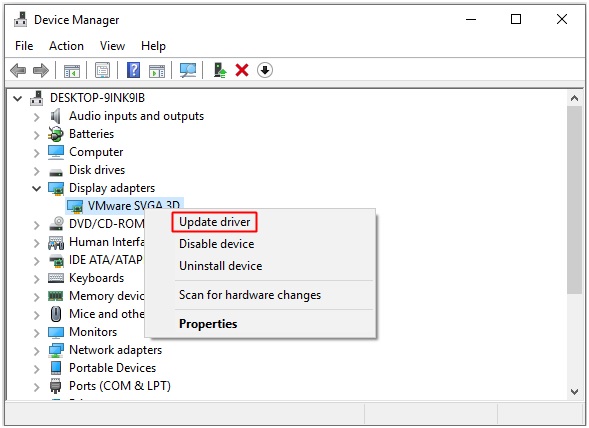Image resolution: width=589 pixels, height=428 pixels.
Task: Click the Network adapters icon
Action: tap(56, 351)
